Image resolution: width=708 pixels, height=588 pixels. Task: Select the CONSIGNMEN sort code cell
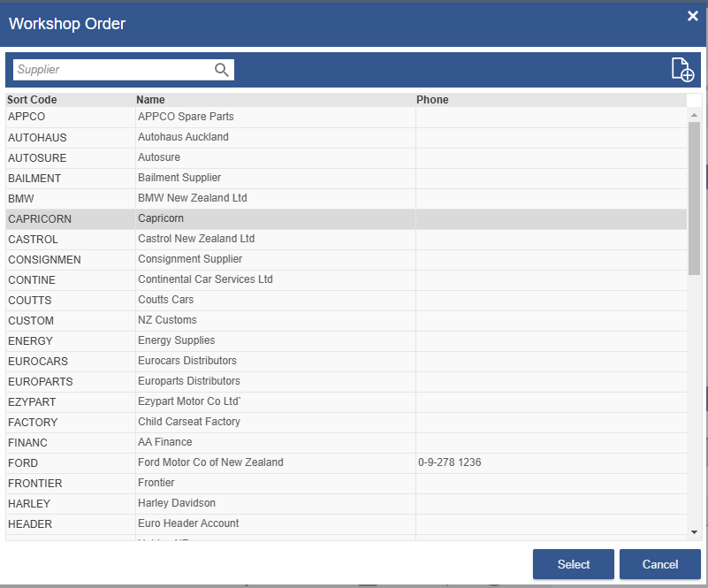[x=71, y=259]
